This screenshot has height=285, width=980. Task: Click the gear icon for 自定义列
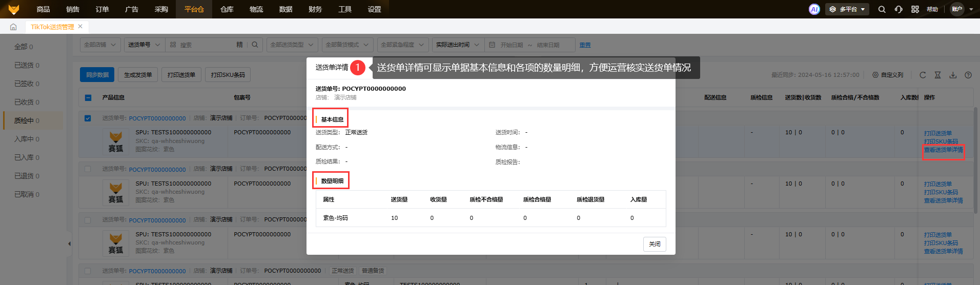coord(875,75)
